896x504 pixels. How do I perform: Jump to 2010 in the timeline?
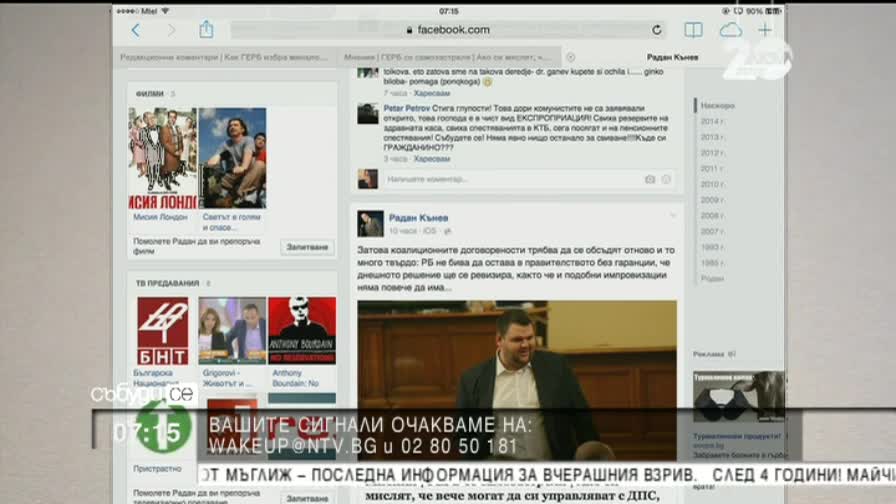(712, 184)
